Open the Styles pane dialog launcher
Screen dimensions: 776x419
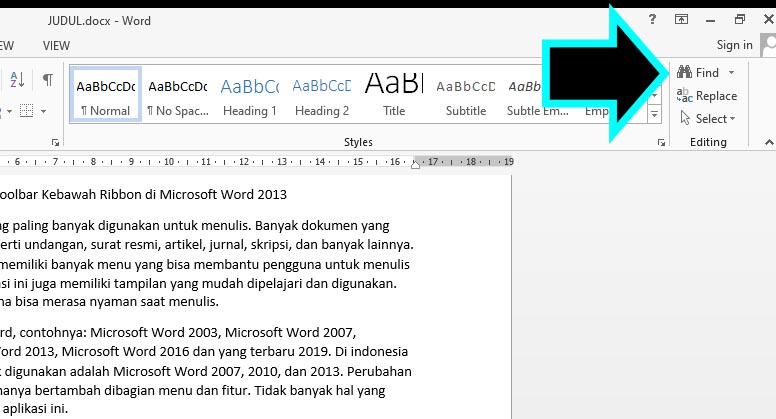point(661,144)
